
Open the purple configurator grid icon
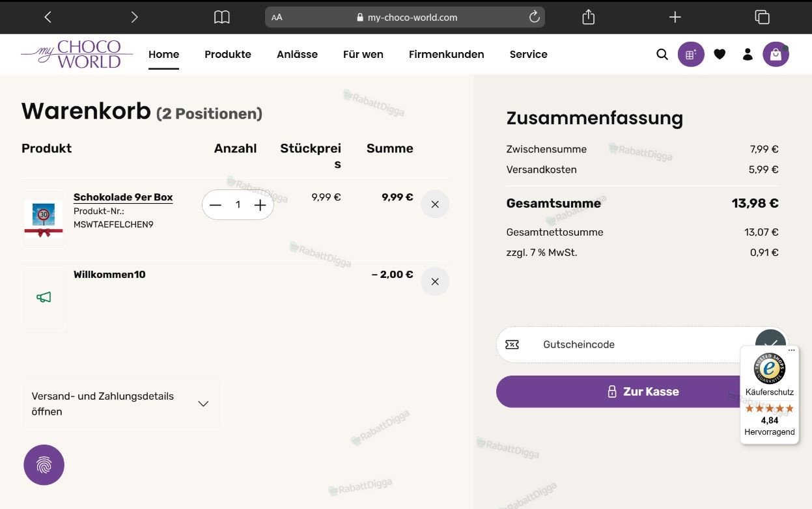[x=691, y=55]
